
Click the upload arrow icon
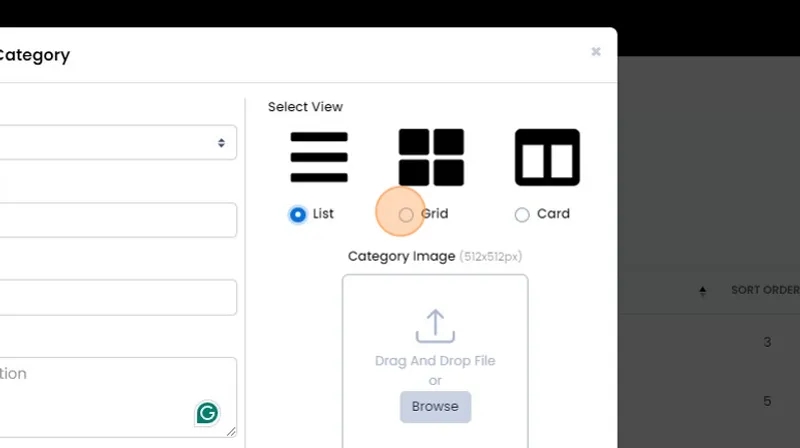click(435, 326)
